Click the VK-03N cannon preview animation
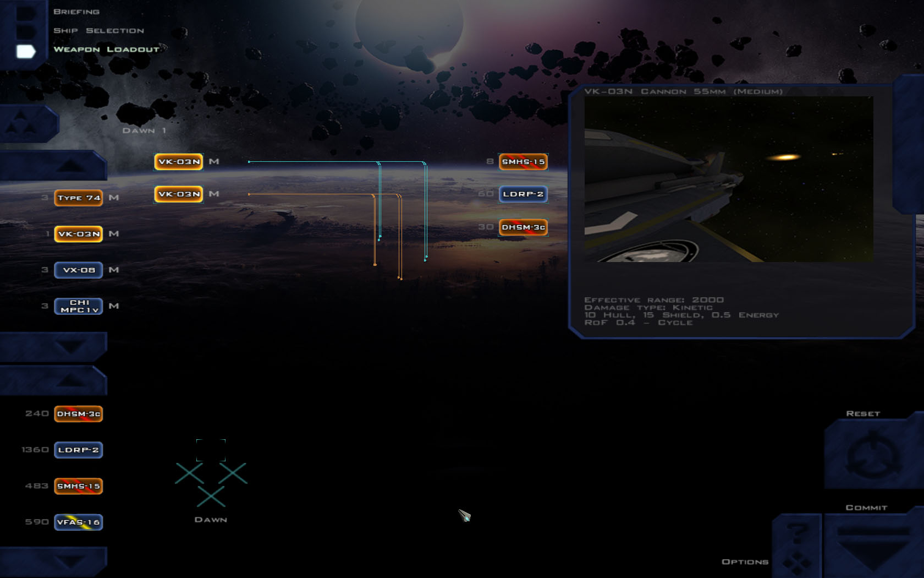Screen dimensions: 924x578 coord(729,179)
